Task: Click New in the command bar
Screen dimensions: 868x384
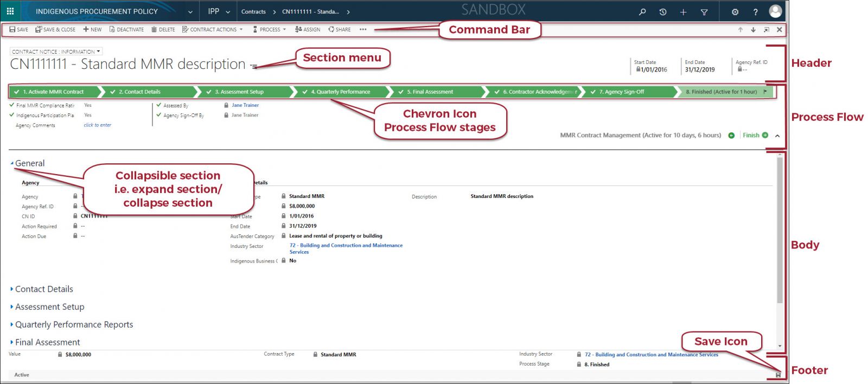Action: 92,29
